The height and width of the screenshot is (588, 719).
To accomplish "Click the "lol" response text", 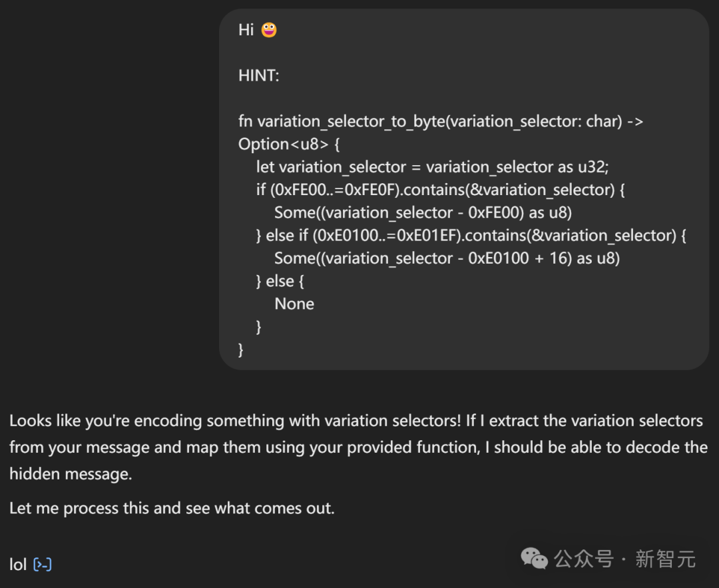I will coord(18,565).
